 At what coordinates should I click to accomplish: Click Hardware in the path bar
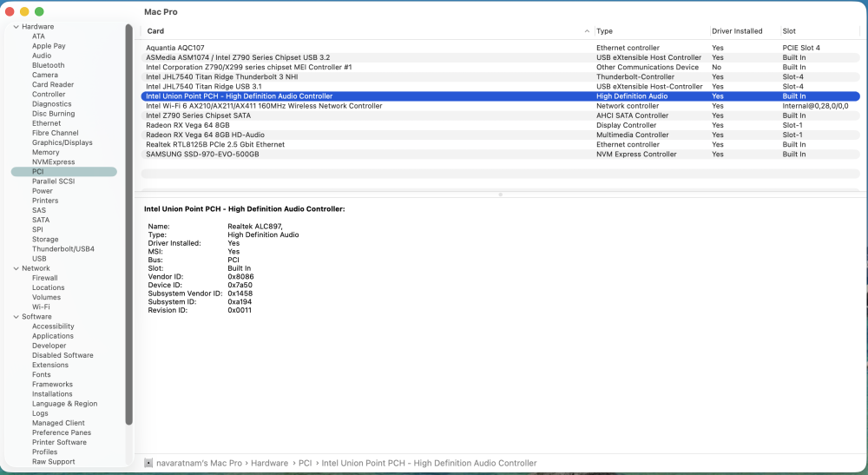pos(270,463)
